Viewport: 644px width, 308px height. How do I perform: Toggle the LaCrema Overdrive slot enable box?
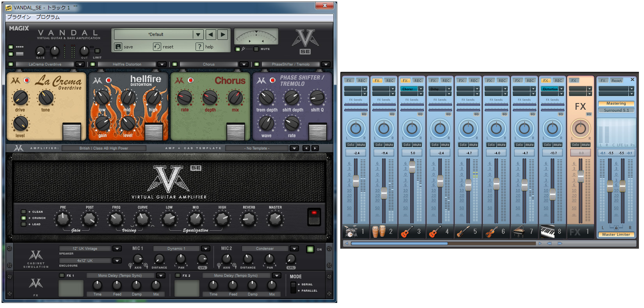[x=11, y=64]
